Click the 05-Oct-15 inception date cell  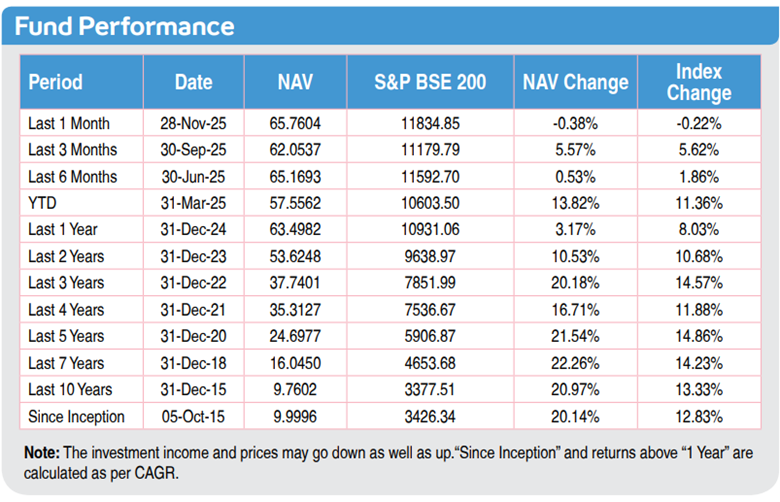coord(194,416)
